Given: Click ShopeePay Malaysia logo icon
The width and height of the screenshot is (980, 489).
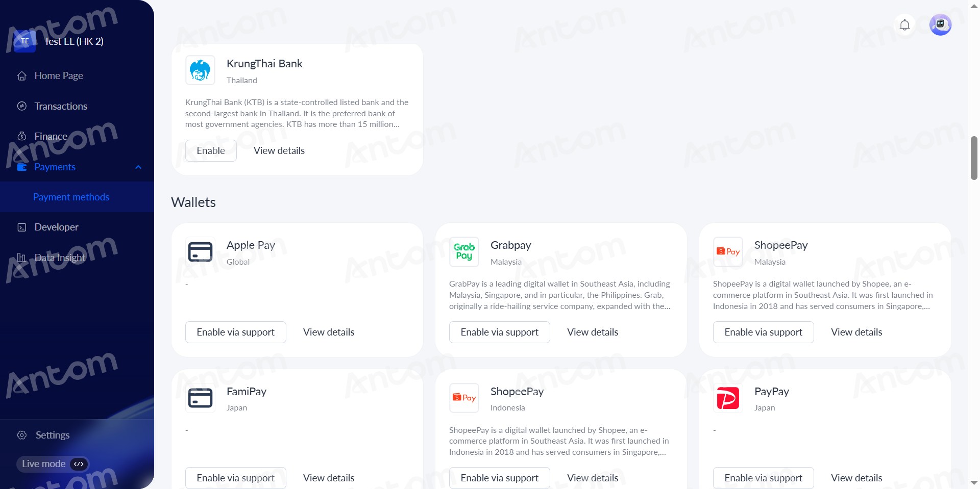Looking at the screenshot, I should 728,252.
